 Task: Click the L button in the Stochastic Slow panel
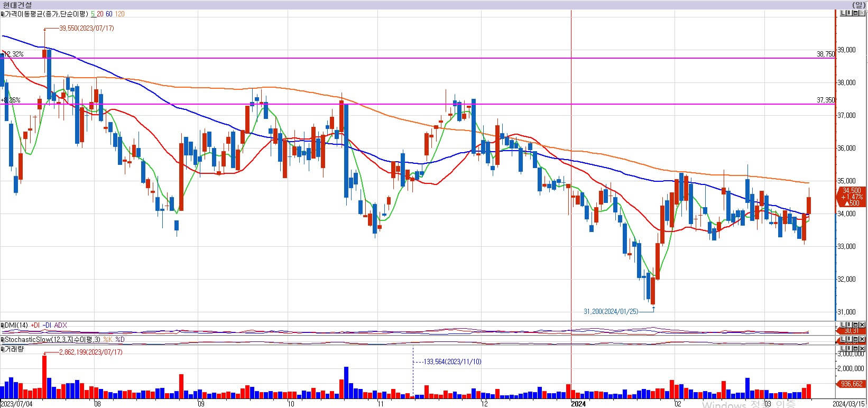click(843, 339)
